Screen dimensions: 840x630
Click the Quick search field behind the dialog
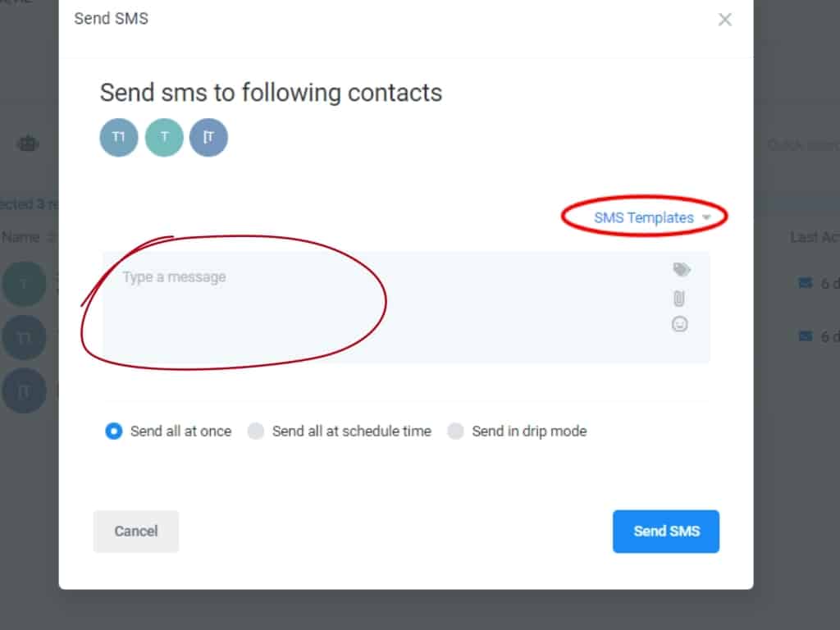(800, 145)
